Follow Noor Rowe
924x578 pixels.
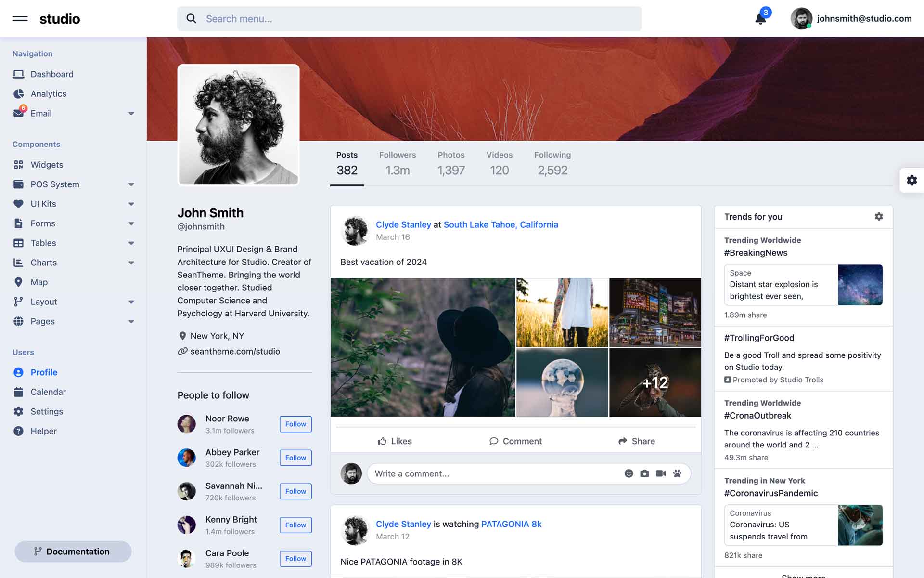(x=295, y=424)
